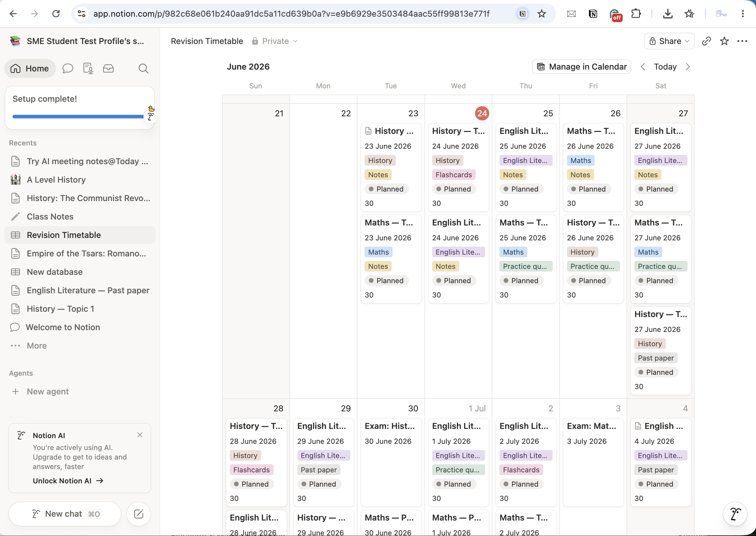Open the mail extension icon
Image resolution: width=756 pixels, height=536 pixels.
click(571, 13)
